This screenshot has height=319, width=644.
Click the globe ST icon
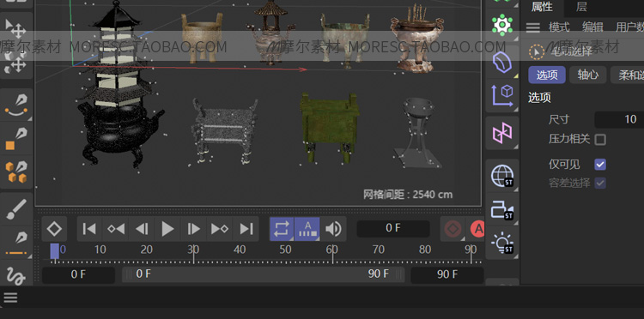(x=502, y=176)
